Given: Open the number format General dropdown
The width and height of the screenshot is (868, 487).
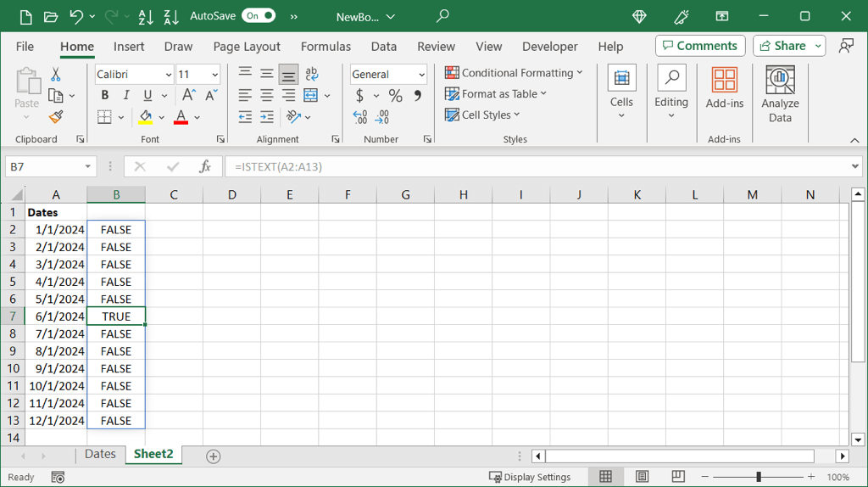Looking at the screenshot, I should [x=421, y=75].
